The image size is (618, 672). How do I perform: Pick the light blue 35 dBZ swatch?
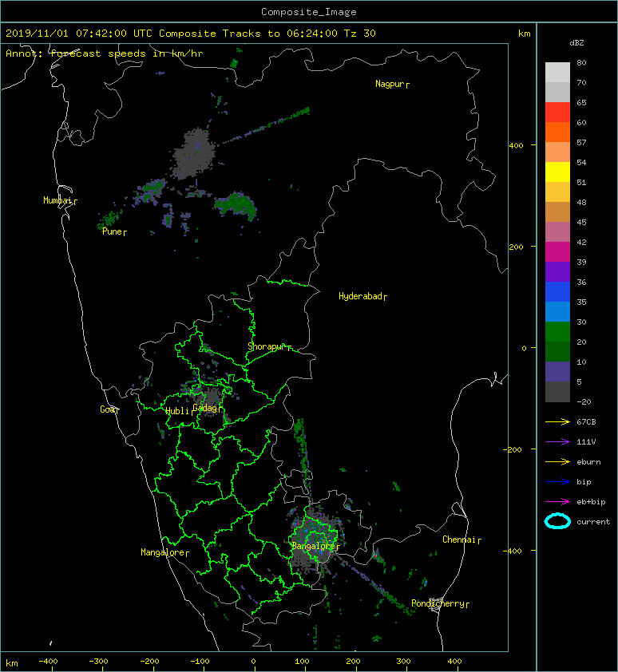[557, 311]
